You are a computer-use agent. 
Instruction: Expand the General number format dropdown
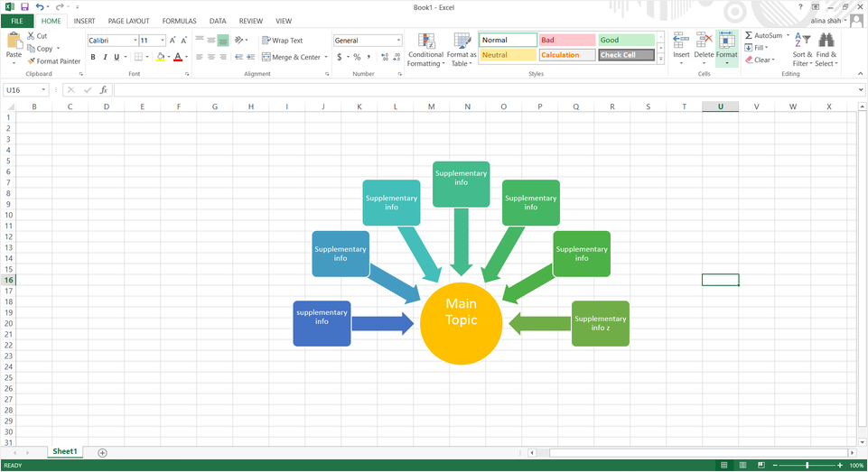[398, 41]
